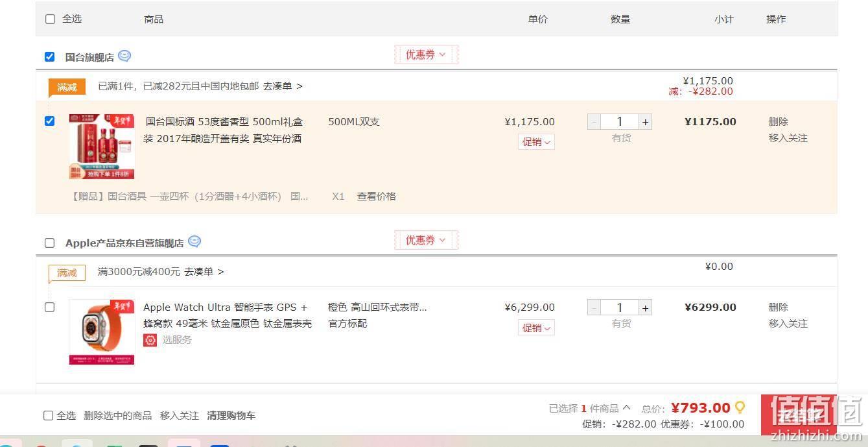Open the Apple产品京东自营旗舰店 store link
Image resolution: width=868 pixels, height=447 pixels.
[124, 243]
